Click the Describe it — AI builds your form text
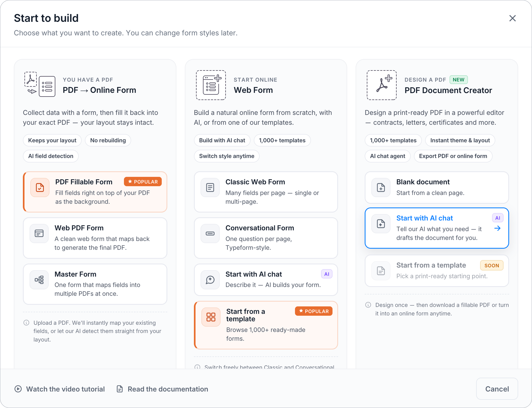The image size is (532, 408). [273, 285]
